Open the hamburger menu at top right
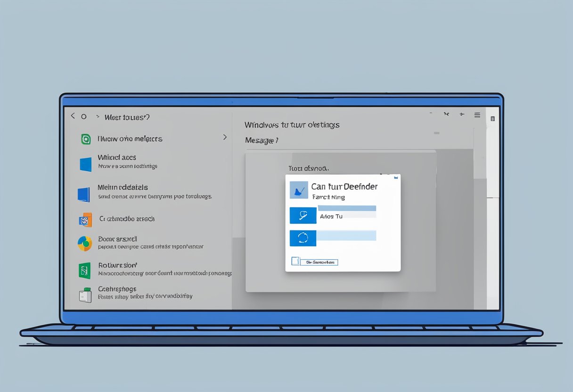573x392 pixels. [x=477, y=114]
